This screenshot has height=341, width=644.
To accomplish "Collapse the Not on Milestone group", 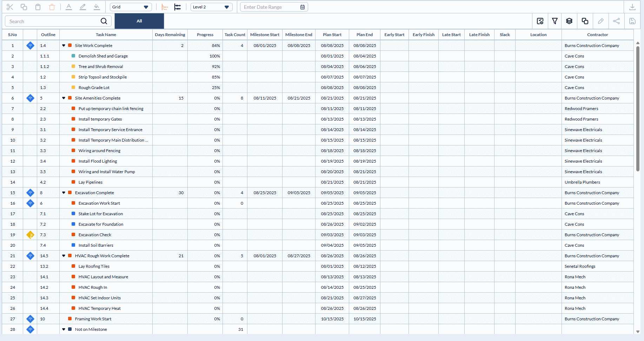I will 64,329.
